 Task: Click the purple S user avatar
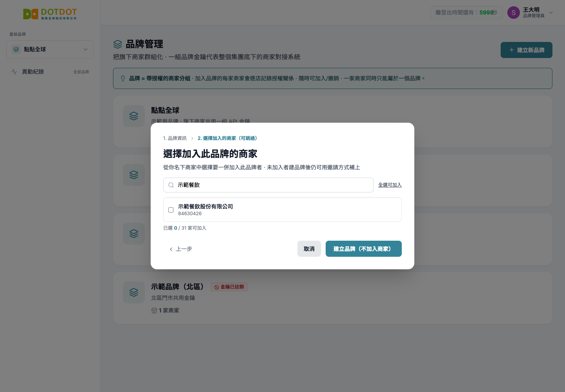click(514, 13)
